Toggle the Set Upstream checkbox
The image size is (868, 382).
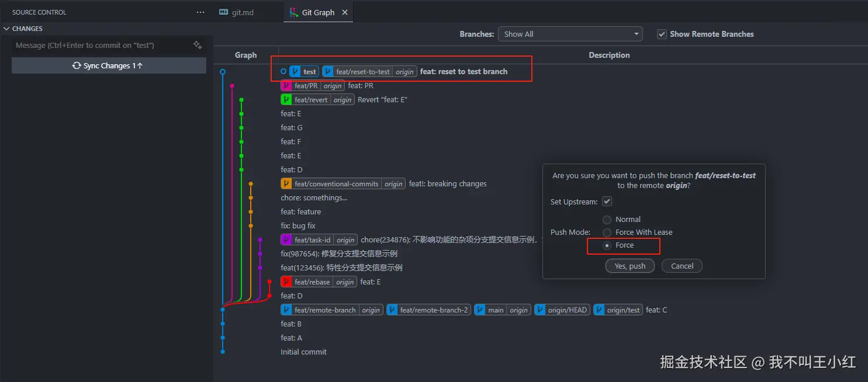pos(607,202)
